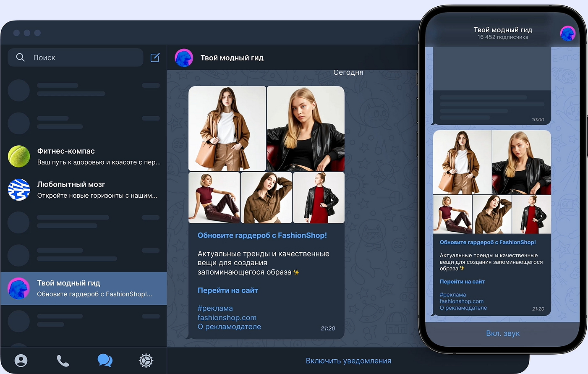The height and width of the screenshot is (374, 588).
Task: Tap Актуальные тренды post text on phone
Action: (x=491, y=262)
